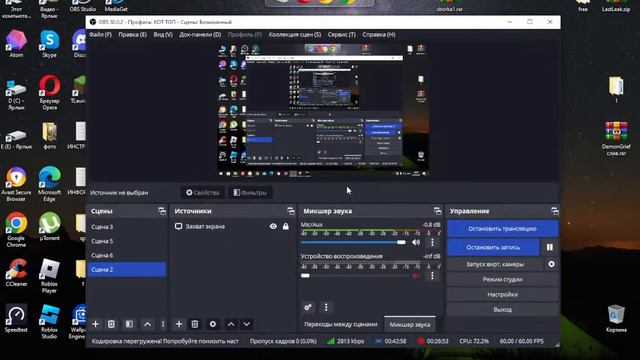Screen dimensions: 640x360
Task: Click CCleaner desktop icon
Action: click(x=16, y=272)
